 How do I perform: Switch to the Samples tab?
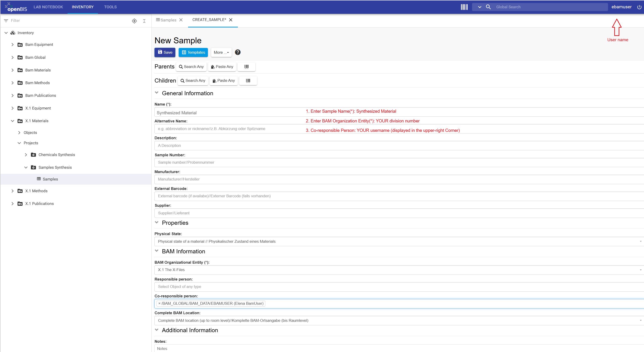point(166,20)
